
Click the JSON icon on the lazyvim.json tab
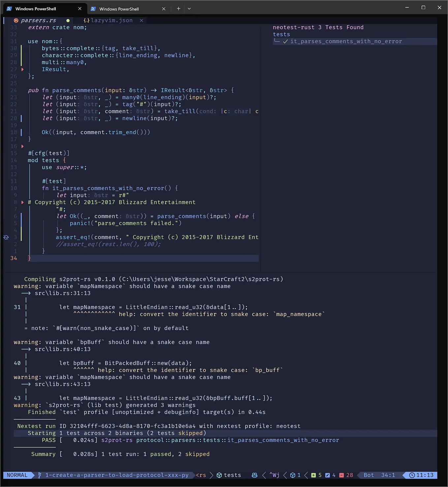(86, 20)
